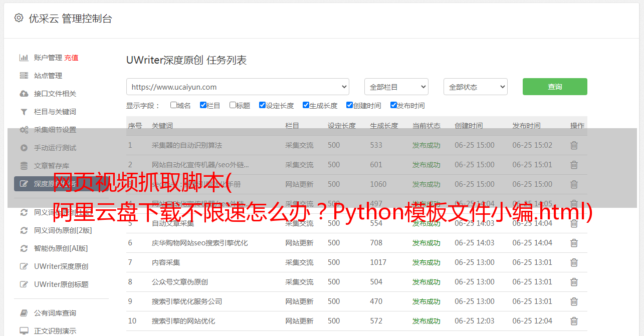Open 智能伪原创[AI版] menu item

(x=61, y=248)
